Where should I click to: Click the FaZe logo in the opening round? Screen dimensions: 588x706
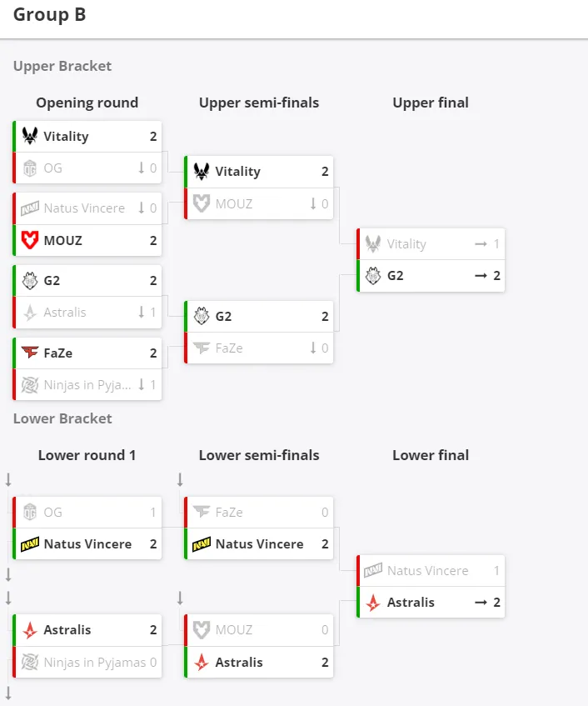coord(30,353)
